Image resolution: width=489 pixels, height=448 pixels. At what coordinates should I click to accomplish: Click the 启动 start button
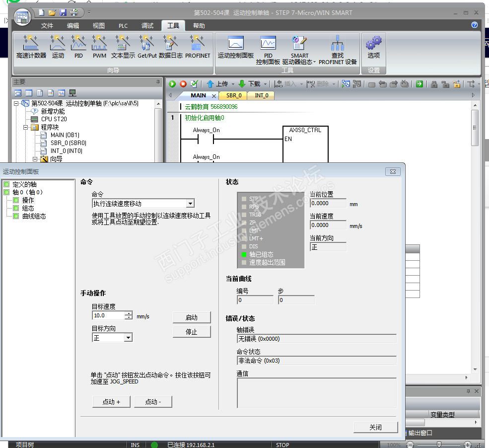click(x=192, y=317)
